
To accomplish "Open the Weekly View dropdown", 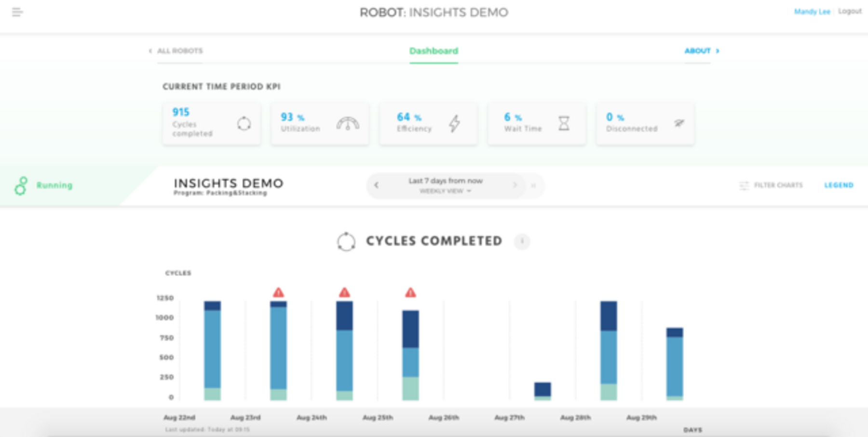I will coord(445,191).
